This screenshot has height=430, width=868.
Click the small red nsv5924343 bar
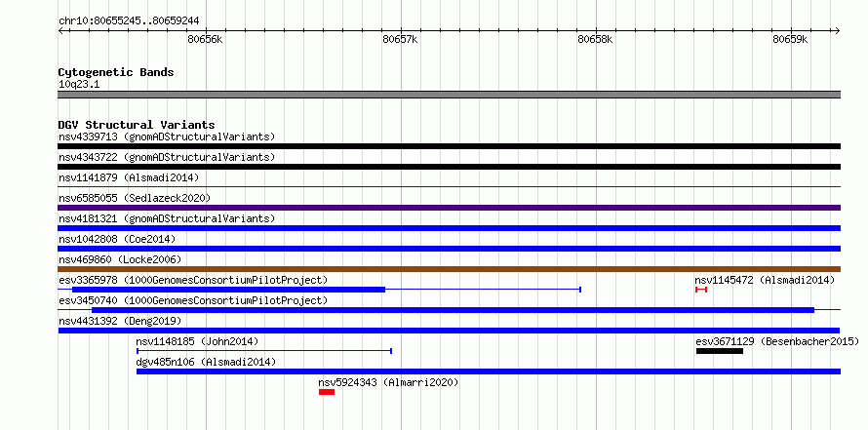[327, 392]
